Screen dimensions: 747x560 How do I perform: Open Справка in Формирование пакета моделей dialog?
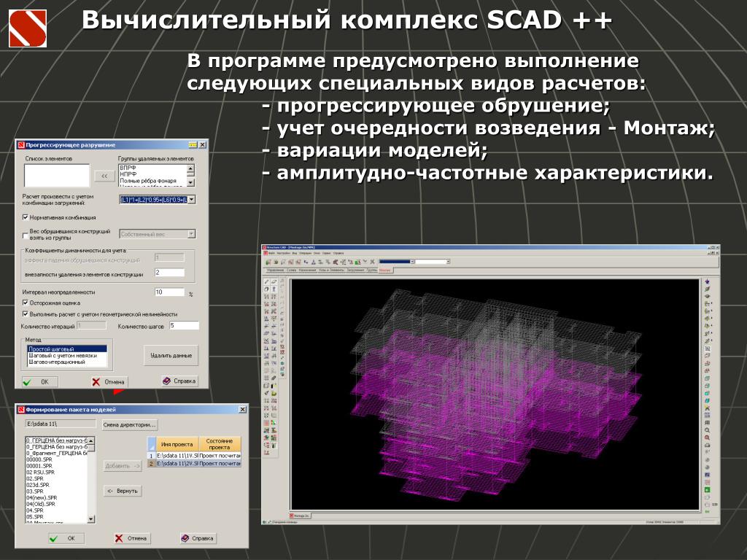coord(197,539)
